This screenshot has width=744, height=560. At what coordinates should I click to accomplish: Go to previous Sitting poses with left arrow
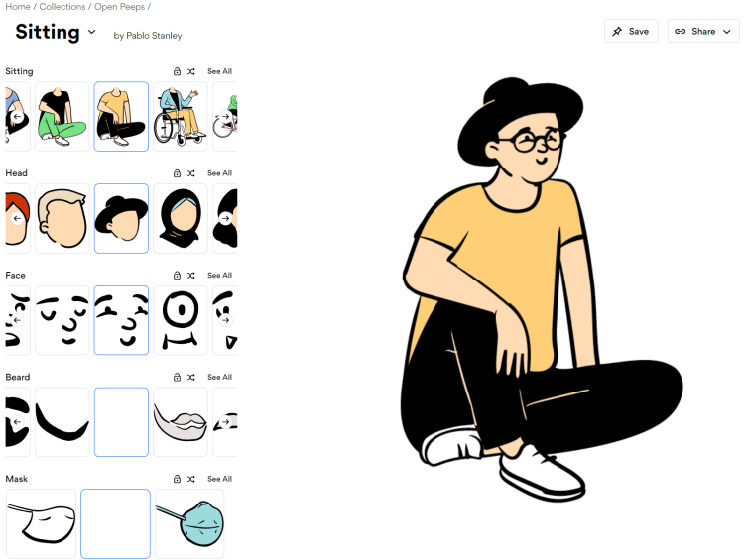(x=17, y=116)
